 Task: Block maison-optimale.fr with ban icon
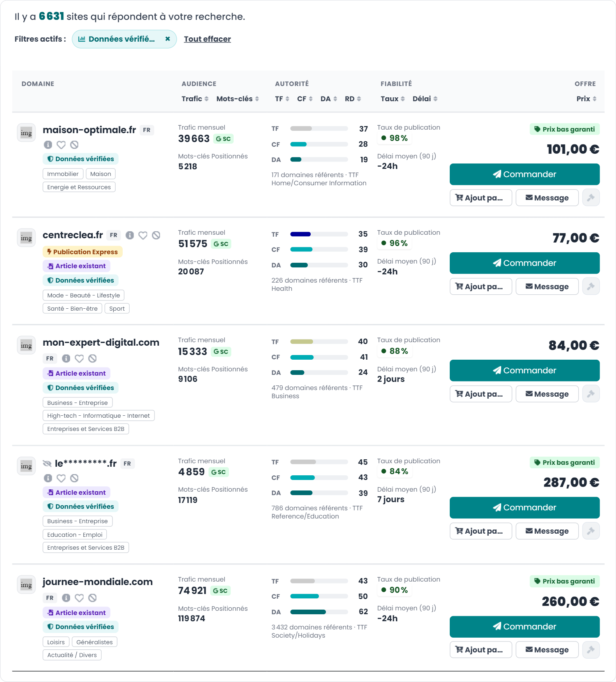pos(74,145)
